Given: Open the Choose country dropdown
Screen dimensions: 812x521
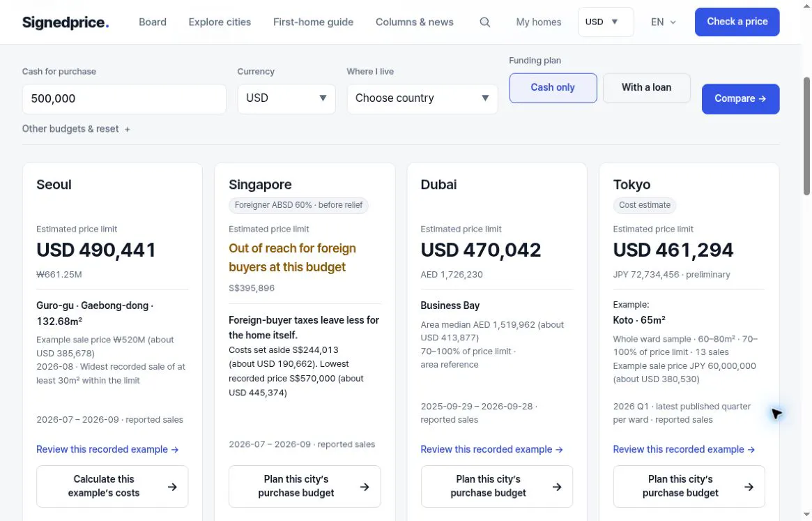Looking at the screenshot, I should pyautogui.click(x=422, y=98).
